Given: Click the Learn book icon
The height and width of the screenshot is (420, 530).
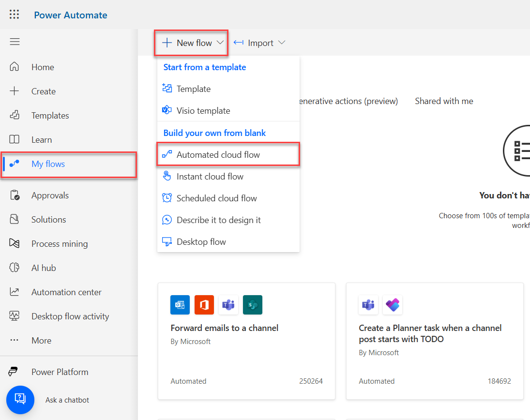Looking at the screenshot, I should click(x=14, y=139).
